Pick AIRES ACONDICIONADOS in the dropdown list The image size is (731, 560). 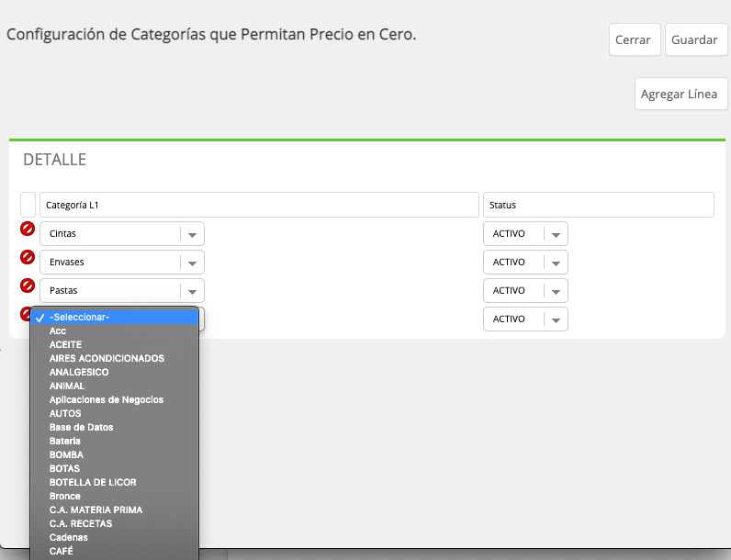coord(115,358)
